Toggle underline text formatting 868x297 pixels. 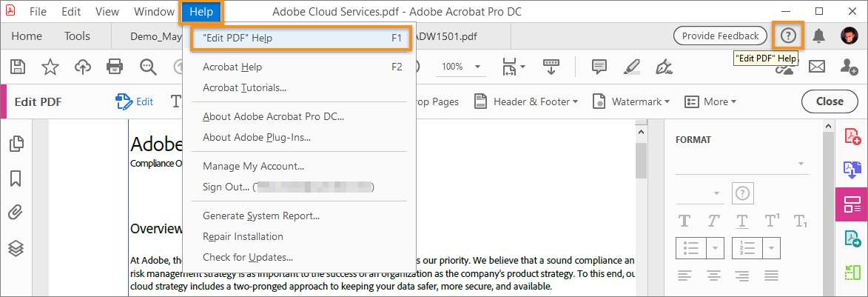pyautogui.click(x=742, y=221)
